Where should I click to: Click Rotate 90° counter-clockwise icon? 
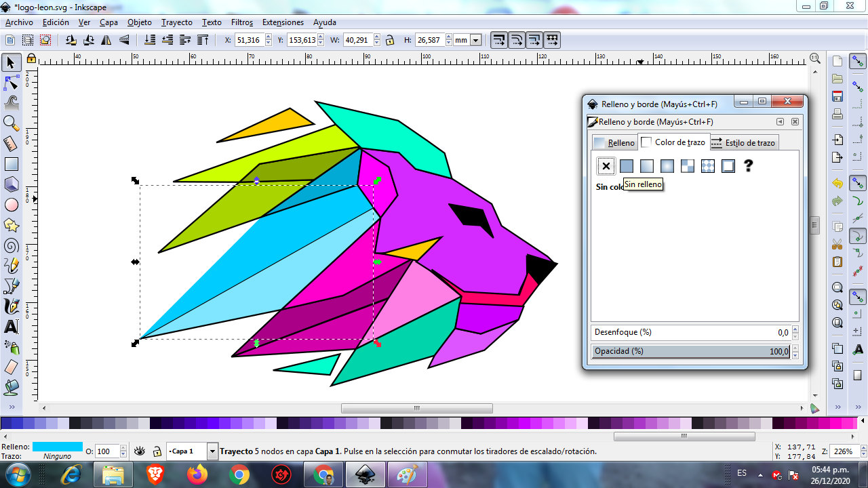pos(71,40)
